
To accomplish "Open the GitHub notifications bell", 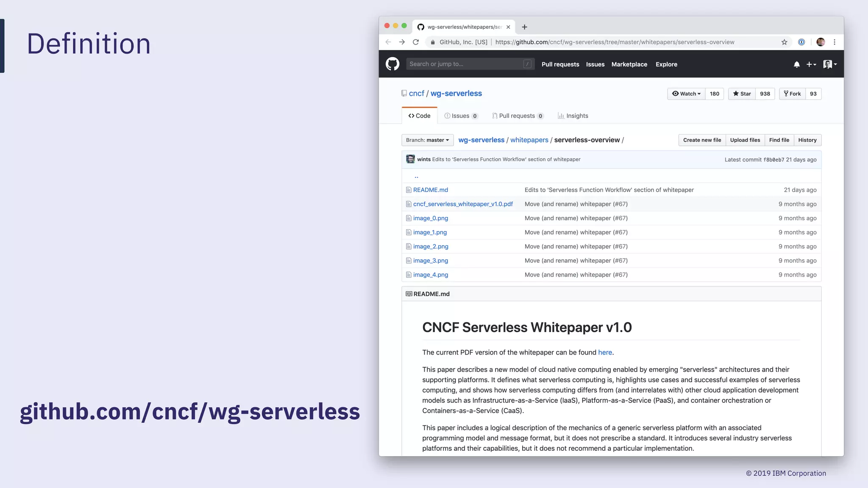I will [x=797, y=64].
